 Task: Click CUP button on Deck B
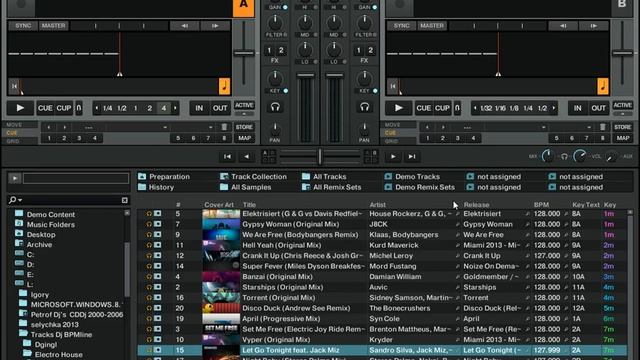coord(442,108)
